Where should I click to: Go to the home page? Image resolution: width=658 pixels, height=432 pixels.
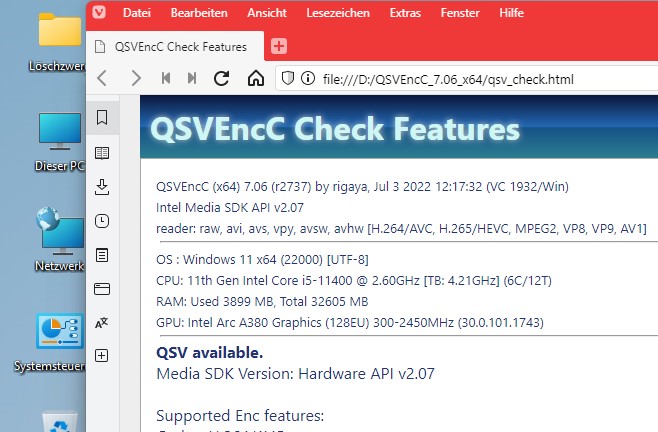click(256, 78)
